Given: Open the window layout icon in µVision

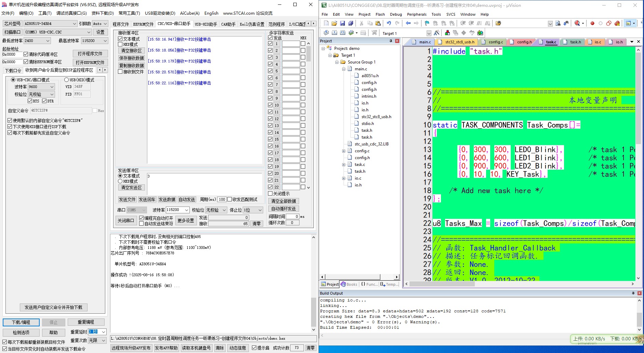Looking at the screenshot, I should (x=628, y=23).
